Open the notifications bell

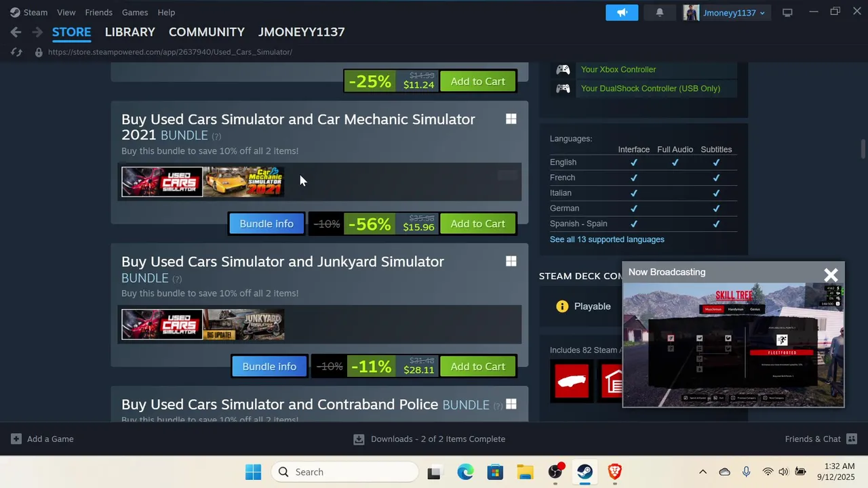point(660,12)
